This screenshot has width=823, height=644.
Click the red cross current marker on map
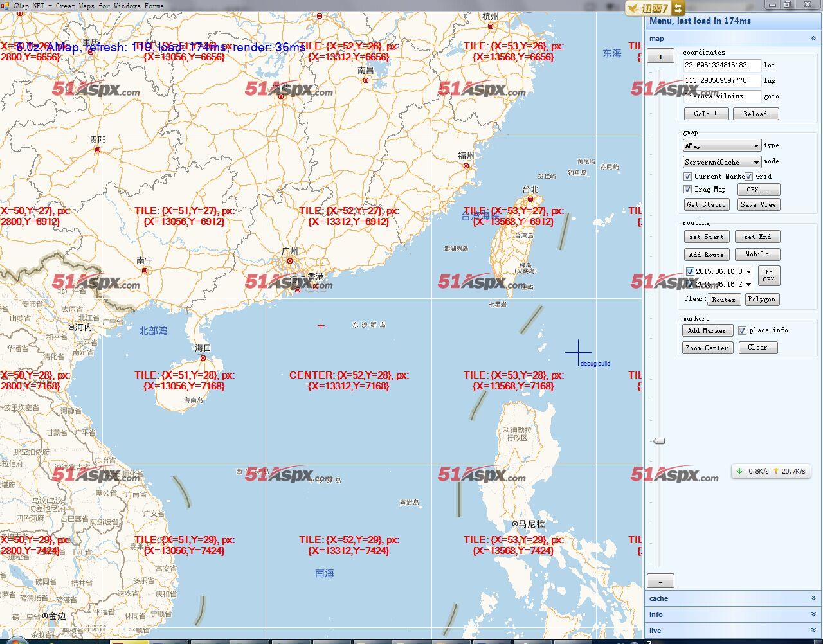(321, 325)
